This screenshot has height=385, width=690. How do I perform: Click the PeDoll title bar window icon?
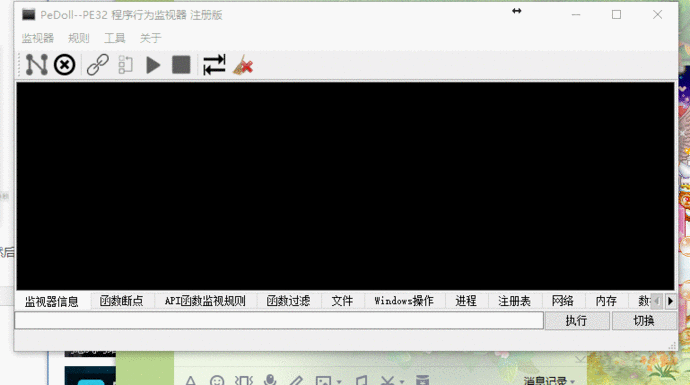[29, 15]
